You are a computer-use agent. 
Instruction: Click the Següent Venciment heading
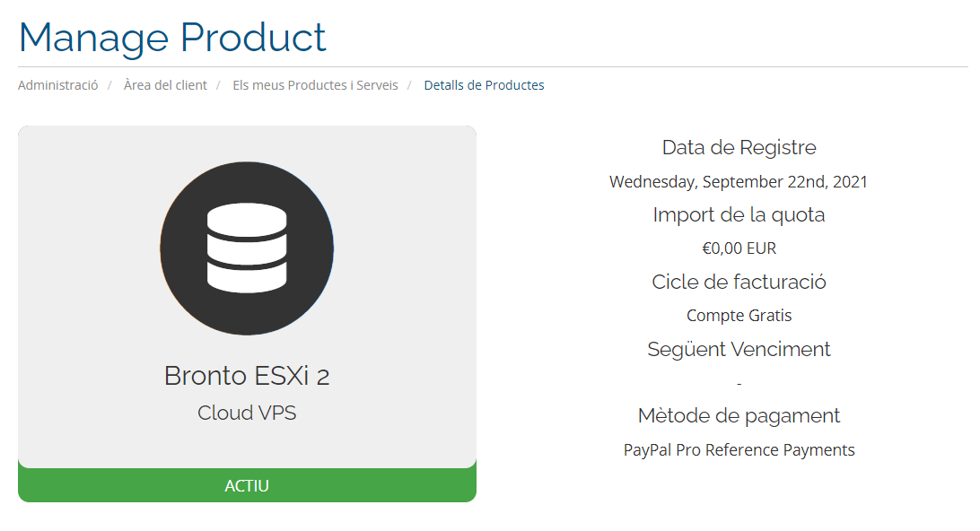click(739, 349)
